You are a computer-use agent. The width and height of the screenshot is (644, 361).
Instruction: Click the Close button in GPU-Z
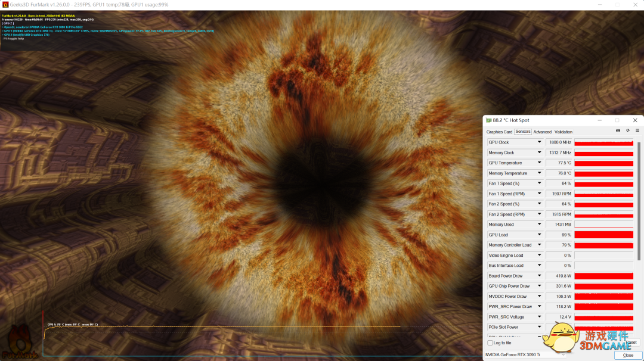point(627,355)
